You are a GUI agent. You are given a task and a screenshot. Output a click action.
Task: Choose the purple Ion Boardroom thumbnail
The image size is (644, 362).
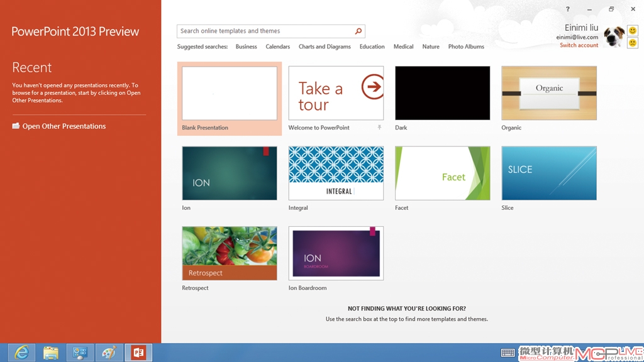[x=336, y=253]
